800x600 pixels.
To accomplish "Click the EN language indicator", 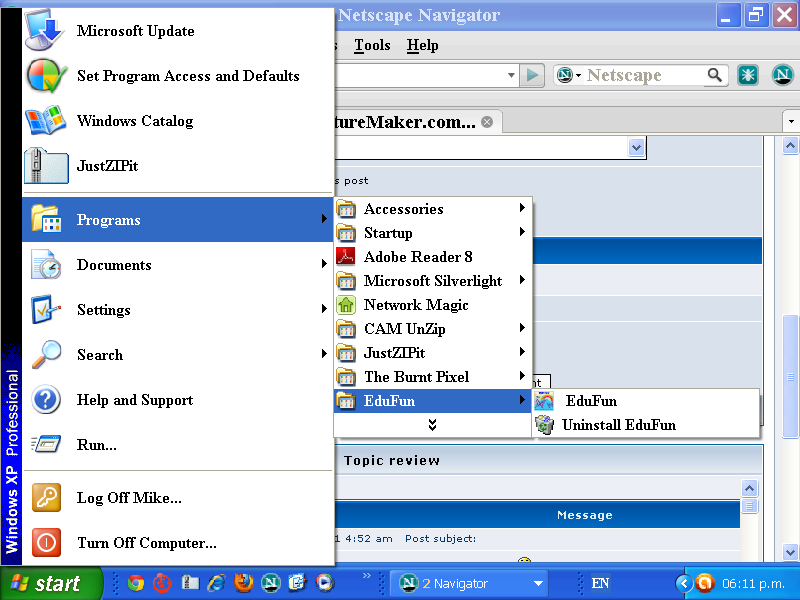I will click(600, 583).
